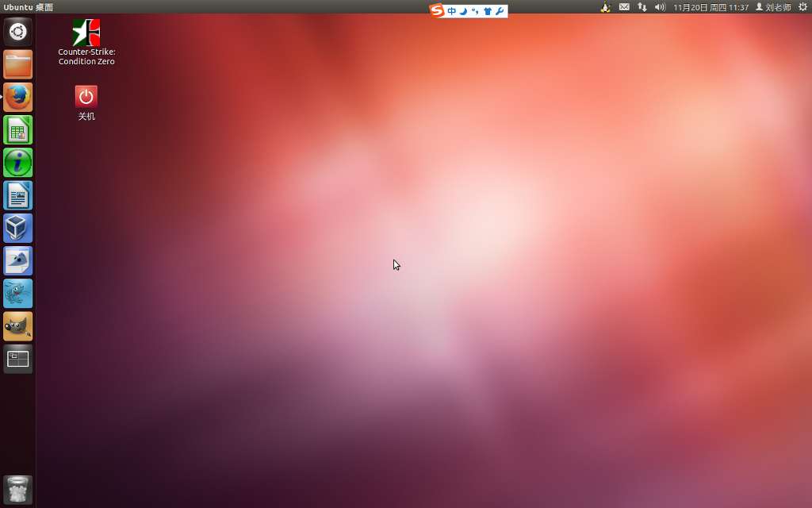Image resolution: width=812 pixels, height=508 pixels.
Task: Click the Sogou 'S' input method logo
Action: tap(437, 10)
